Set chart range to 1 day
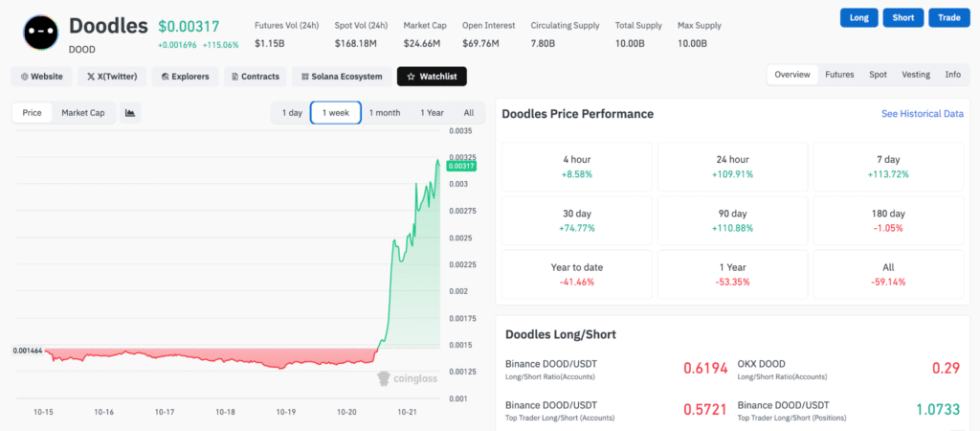Viewport: 980px width, 431px height. click(292, 113)
